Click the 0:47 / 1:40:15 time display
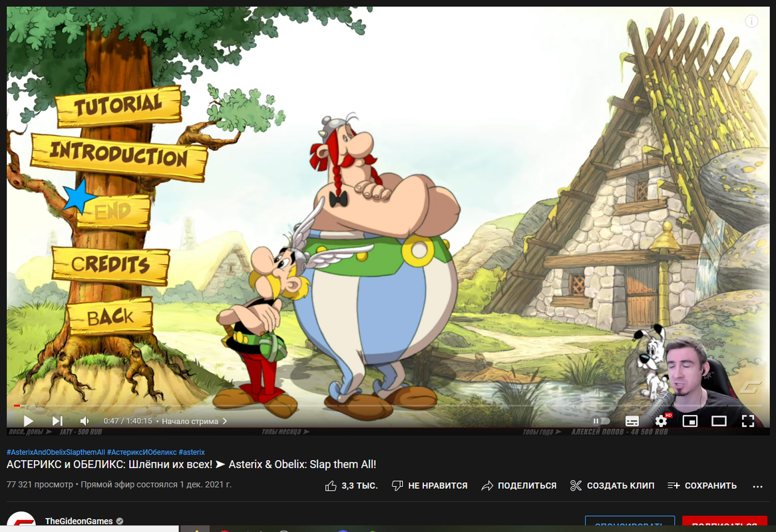 point(128,421)
